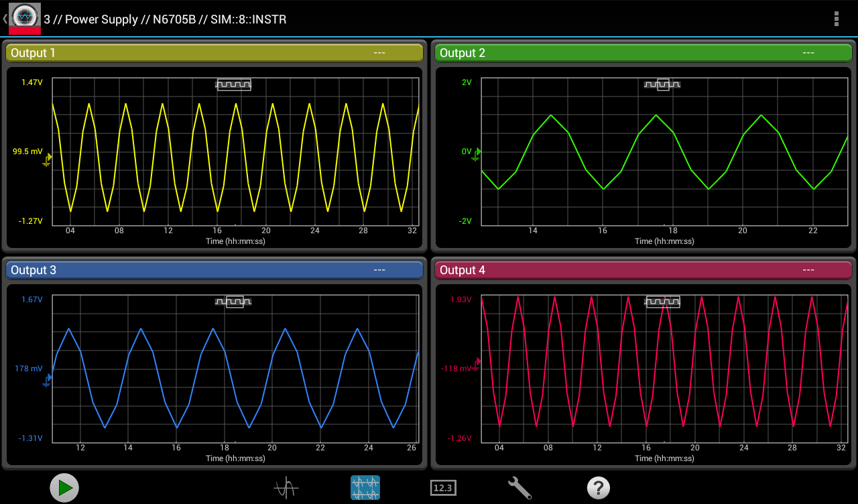Toggle the trigger marker on Output 3 chart

pos(233,302)
